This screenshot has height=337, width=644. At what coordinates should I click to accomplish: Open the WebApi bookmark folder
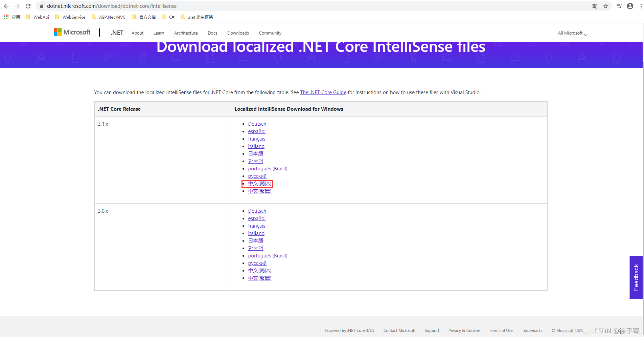[x=38, y=17]
